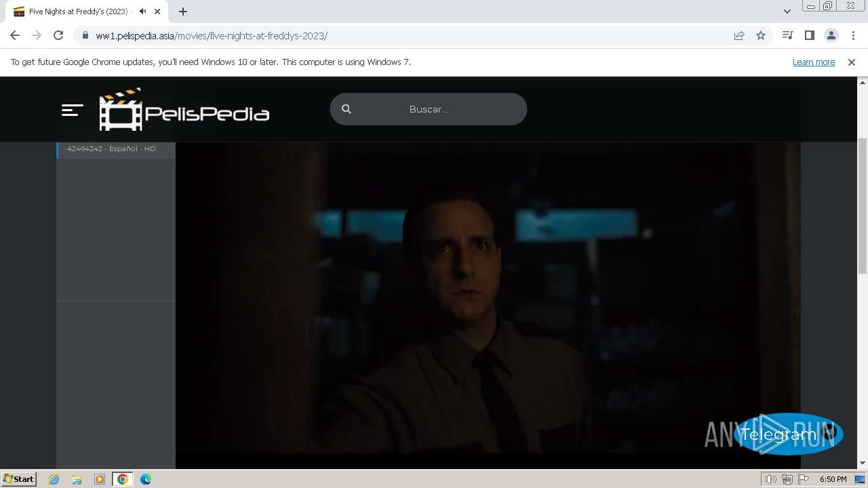Open the Telegram floating button
Image resolution: width=868 pixels, height=488 pixels.
[788, 434]
